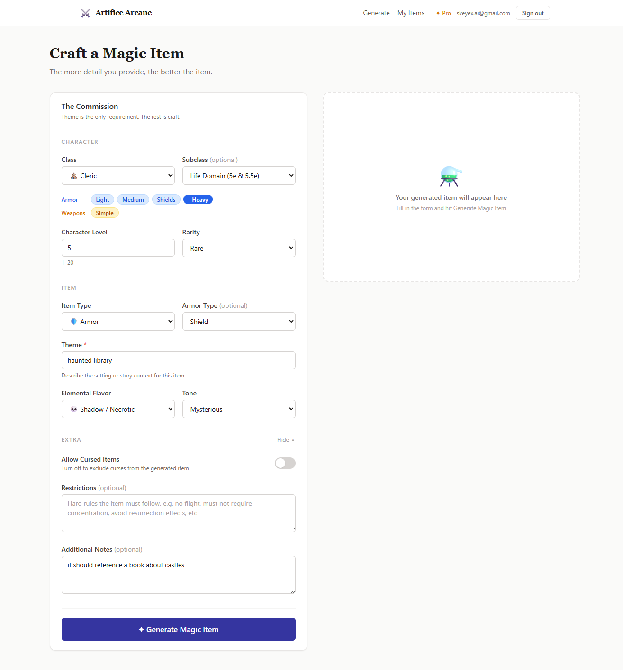Viewport: 623px width, 672px height.
Task: Open the Rarity dropdown
Action: tap(239, 248)
